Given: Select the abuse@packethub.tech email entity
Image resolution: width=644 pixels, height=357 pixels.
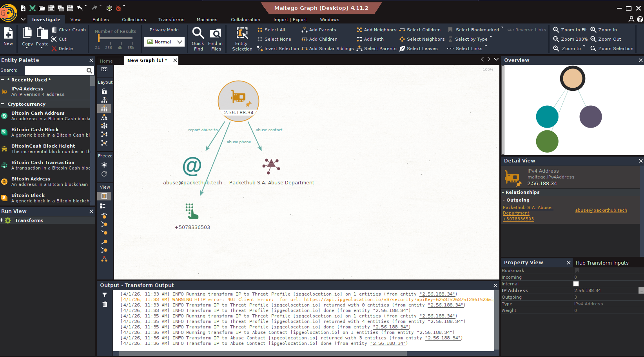Looking at the screenshot, I should 192,166.
